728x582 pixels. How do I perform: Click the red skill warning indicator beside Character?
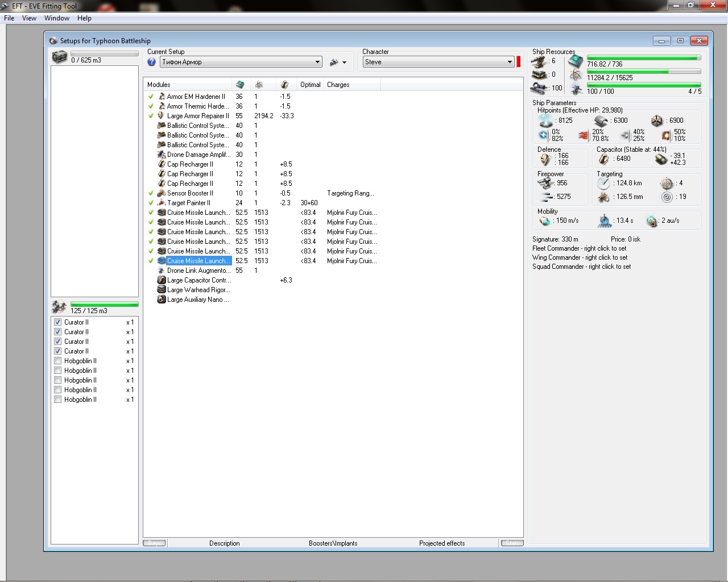519,62
